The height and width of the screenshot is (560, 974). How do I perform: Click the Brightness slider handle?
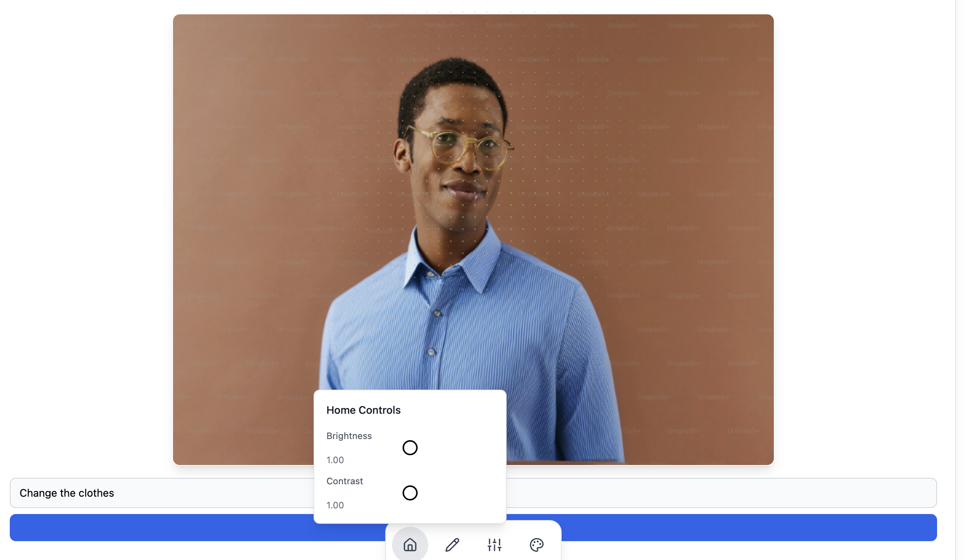coord(410,448)
